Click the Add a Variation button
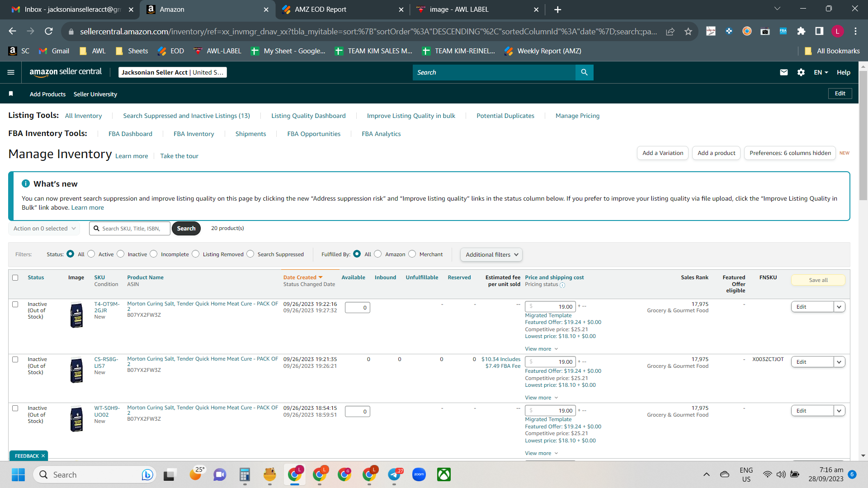 663,153
